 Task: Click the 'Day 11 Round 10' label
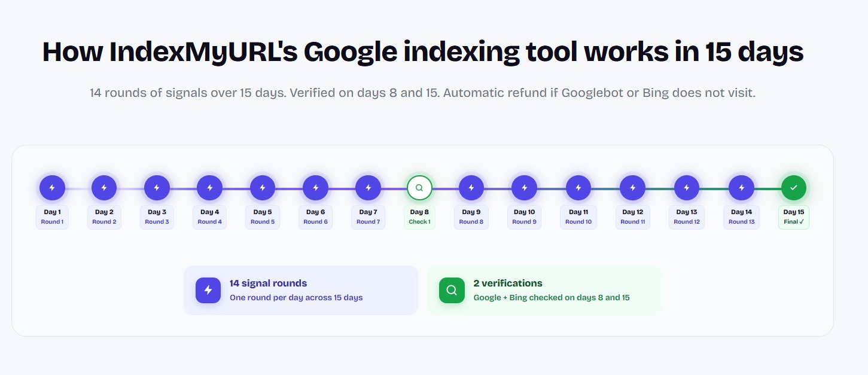coord(578,217)
